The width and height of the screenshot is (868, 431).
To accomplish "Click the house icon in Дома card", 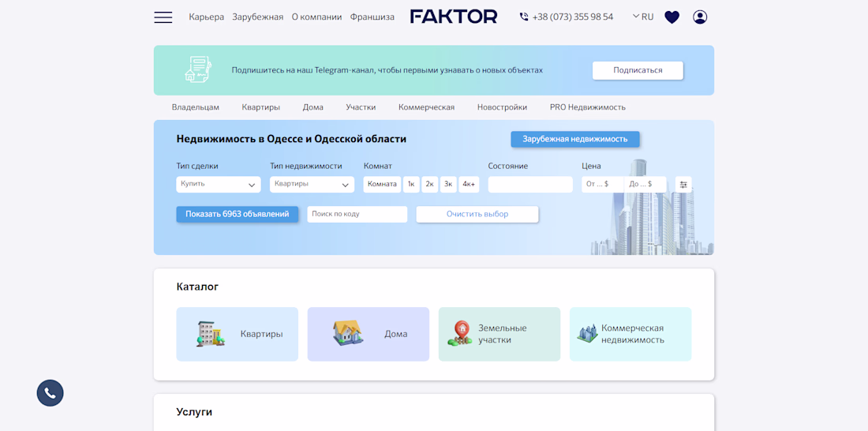I will tap(348, 333).
